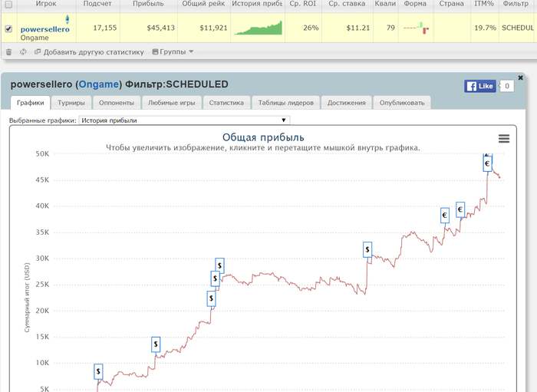Click the green profit history sparkline
This screenshot has width=537, height=392.
click(258, 28)
